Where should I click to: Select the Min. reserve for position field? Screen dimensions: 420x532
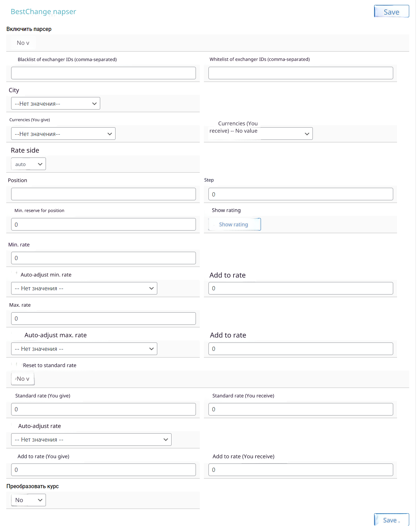pyautogui.click(x=103, y=224)
